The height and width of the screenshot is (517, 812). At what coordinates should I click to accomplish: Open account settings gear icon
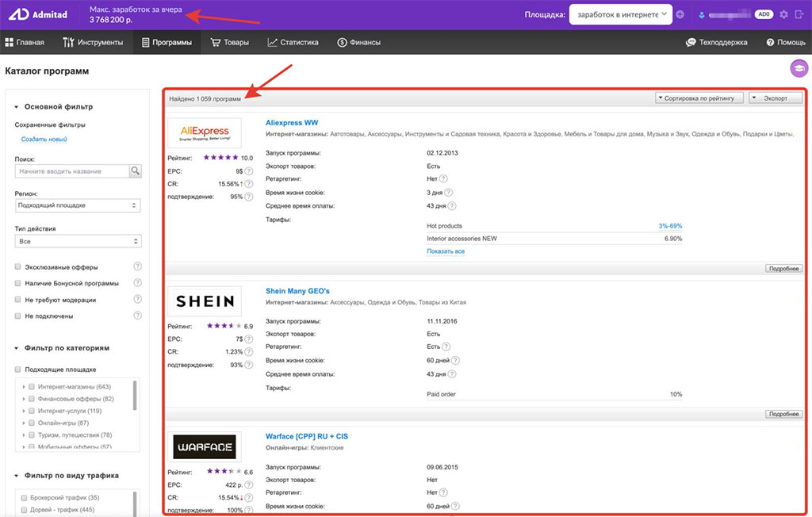(x=783, y=14)
